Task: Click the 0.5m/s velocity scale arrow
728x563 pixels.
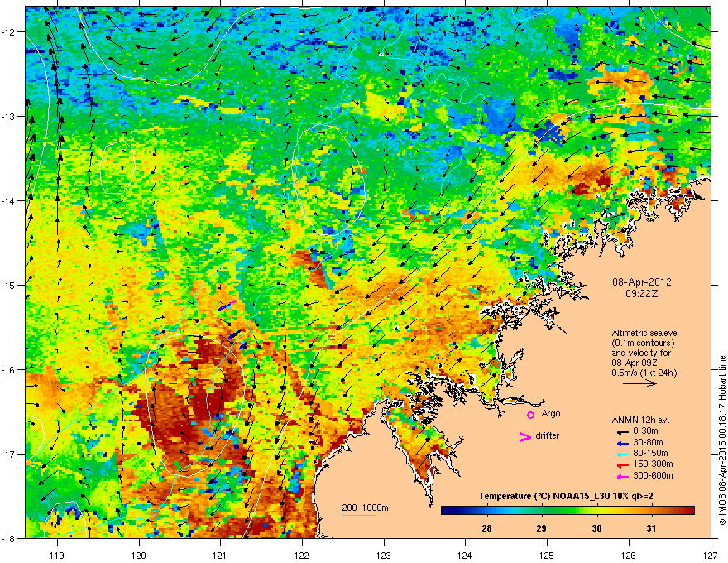Action: [639, 383]
